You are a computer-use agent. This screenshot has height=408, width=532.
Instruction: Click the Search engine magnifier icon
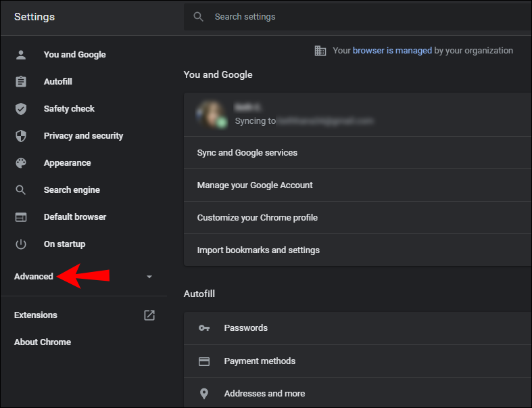coord(21,190)
